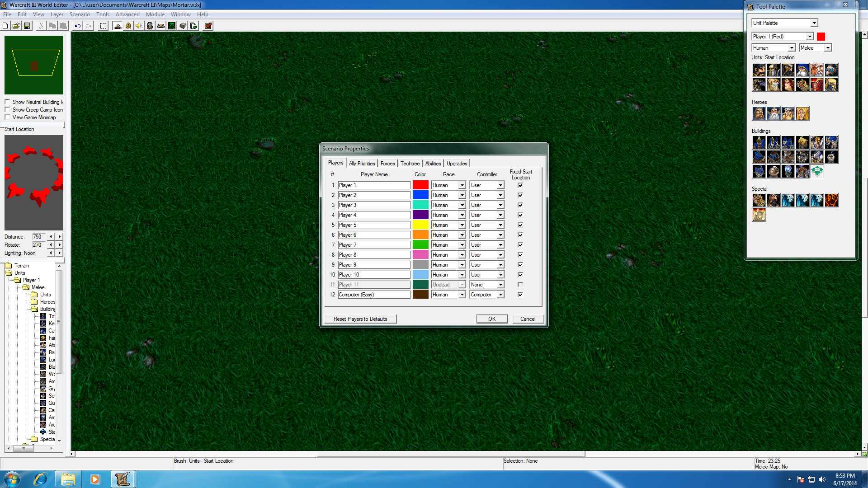
Task: Check Fixed Start Location for Player 11
Action: [x=520, y=285]
